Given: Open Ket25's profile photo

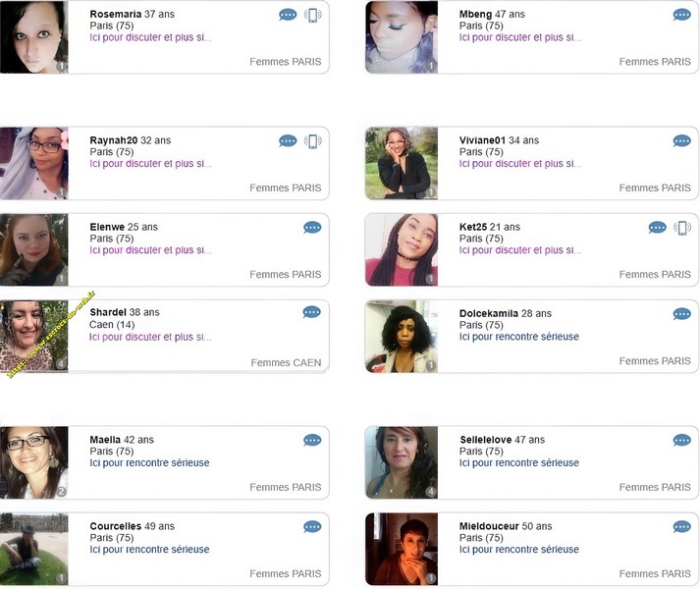Looking at the screenshot, I should click(x=402, y=249).
